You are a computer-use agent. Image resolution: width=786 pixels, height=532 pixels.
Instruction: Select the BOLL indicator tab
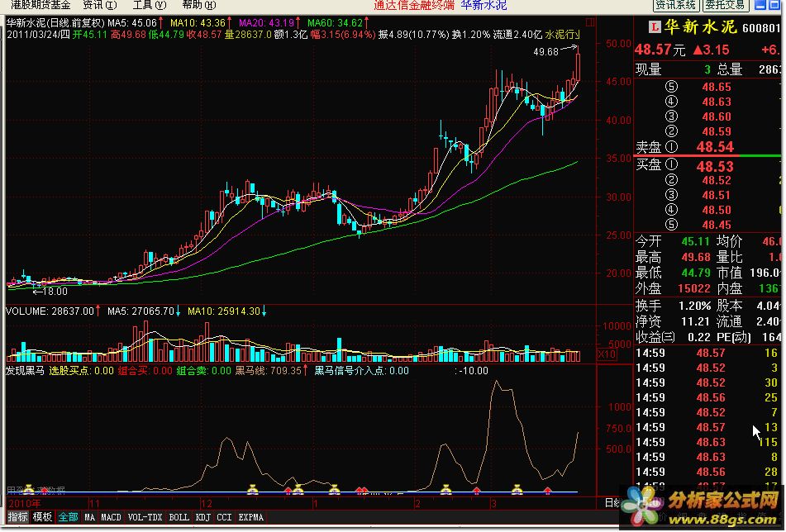pyautogui.click(x=179, y=517)
